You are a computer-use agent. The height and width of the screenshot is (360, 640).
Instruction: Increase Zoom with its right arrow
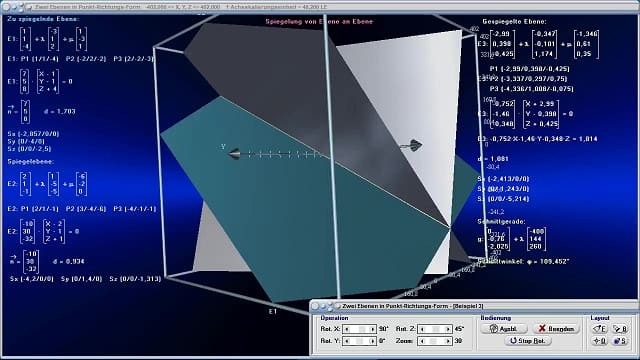447,341
